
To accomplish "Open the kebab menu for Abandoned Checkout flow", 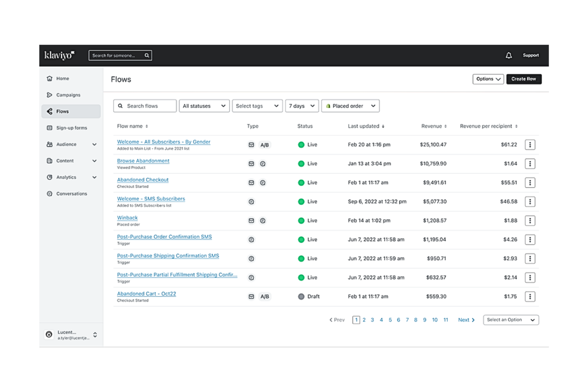I will (x=530, y=182).
